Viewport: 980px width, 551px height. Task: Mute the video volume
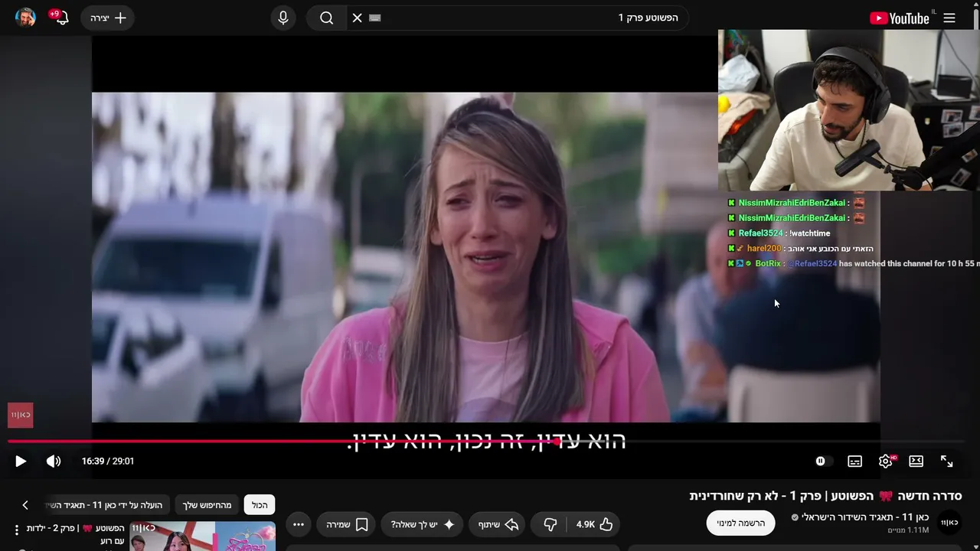pyautogui.click(x=54, y=461)
